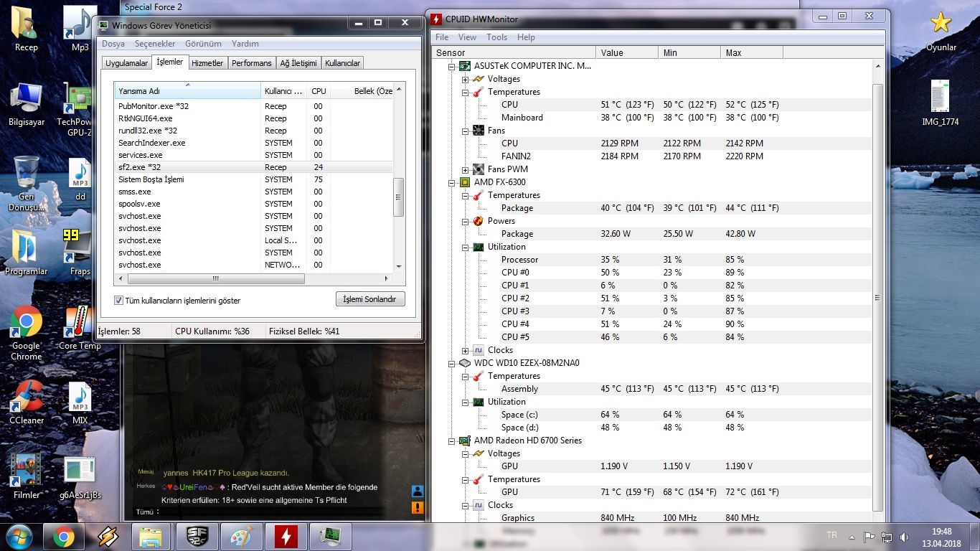Open the Winamp taskbar icon

pyautogui.click(x=108, y=537)
